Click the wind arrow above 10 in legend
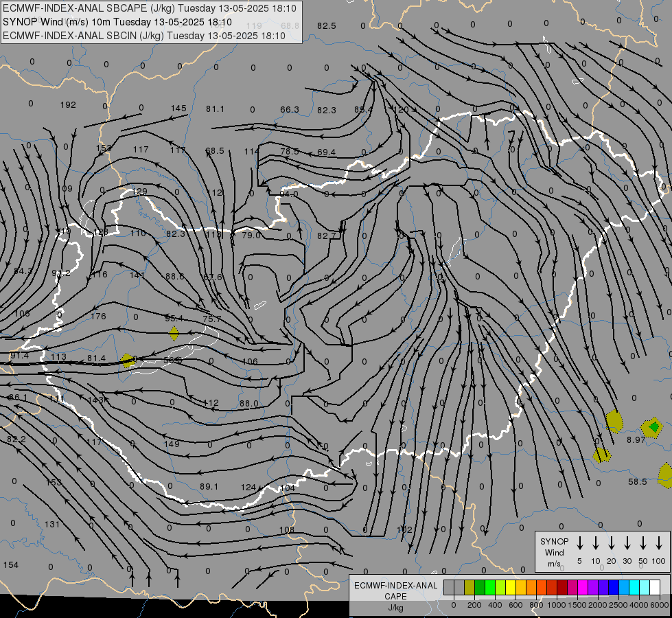The image size is (672, 618). tap(595, 543)
